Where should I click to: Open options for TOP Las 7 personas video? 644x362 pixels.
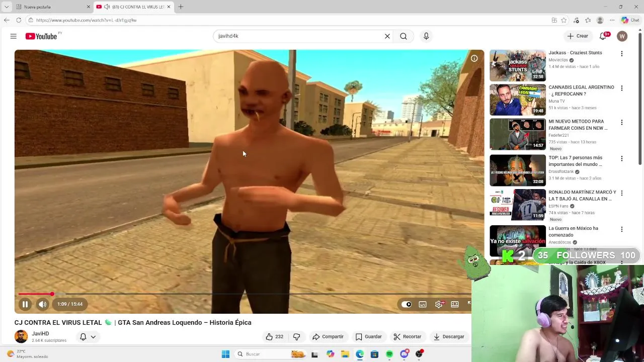click(622, 158)
